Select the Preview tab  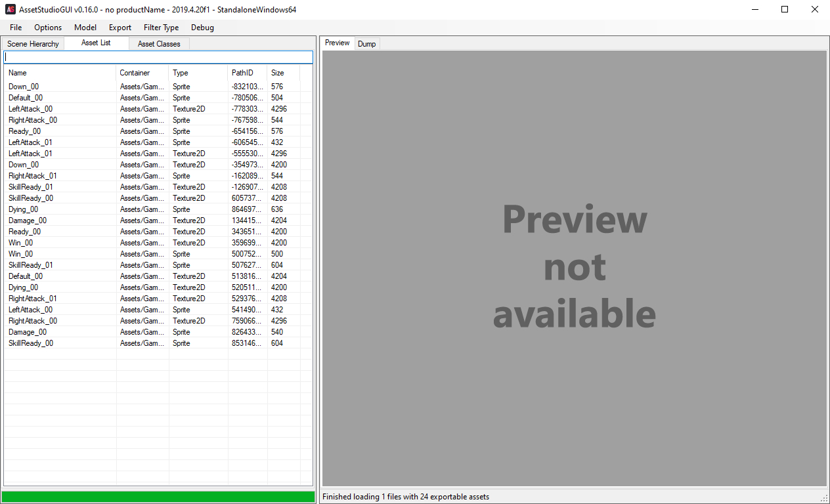tap(338, 43)
